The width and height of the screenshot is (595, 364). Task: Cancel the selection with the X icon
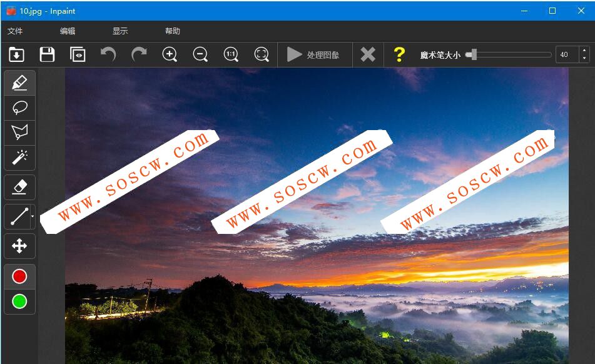368,54
